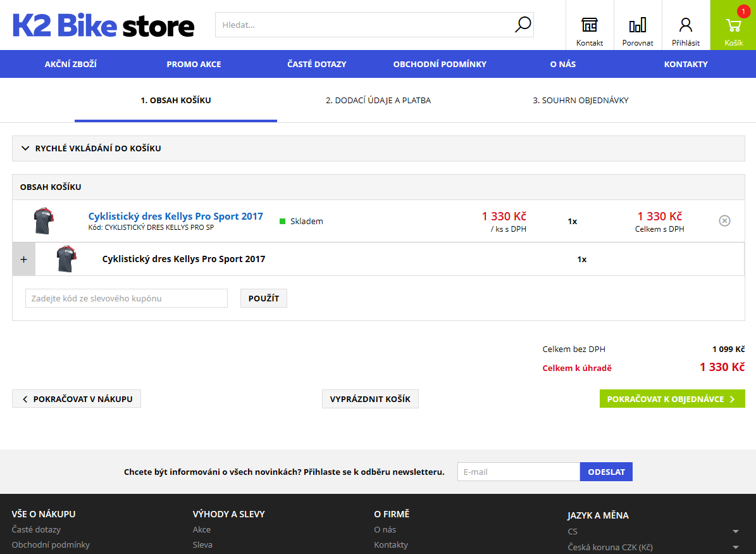Image resolution: width=756 pixels, height=554 pixels.
Task: Focus the newsletter E-mail field
Action: point(519,472)
